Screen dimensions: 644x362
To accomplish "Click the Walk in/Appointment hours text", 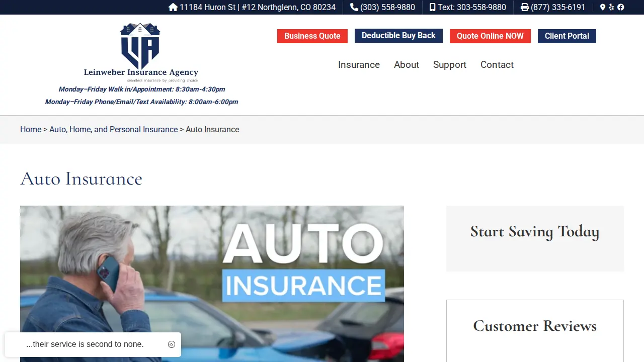I will click(142, 89).
